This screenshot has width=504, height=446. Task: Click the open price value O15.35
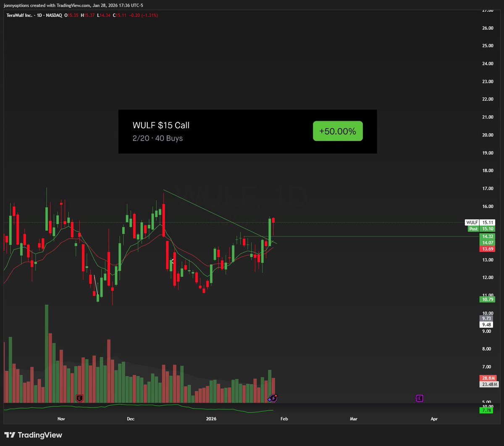[71, 15]
